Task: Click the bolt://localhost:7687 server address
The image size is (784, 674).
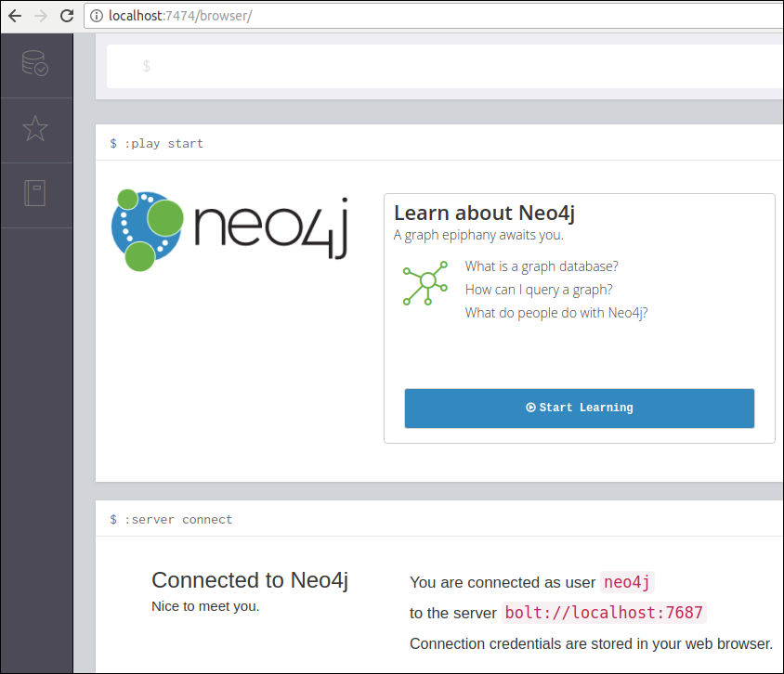Action: point(604,613)
